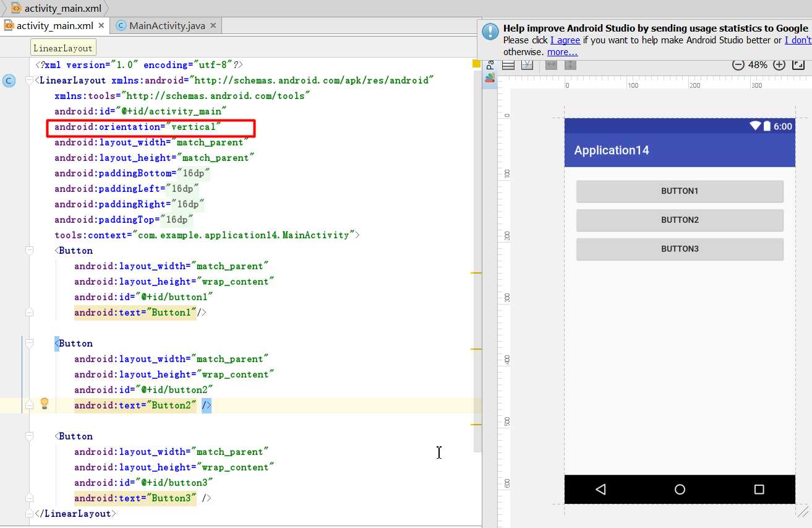The image size is (812, 528).
Task: Click the activity_main.xml breadcrumb file icon
Action: click(16, 8)
